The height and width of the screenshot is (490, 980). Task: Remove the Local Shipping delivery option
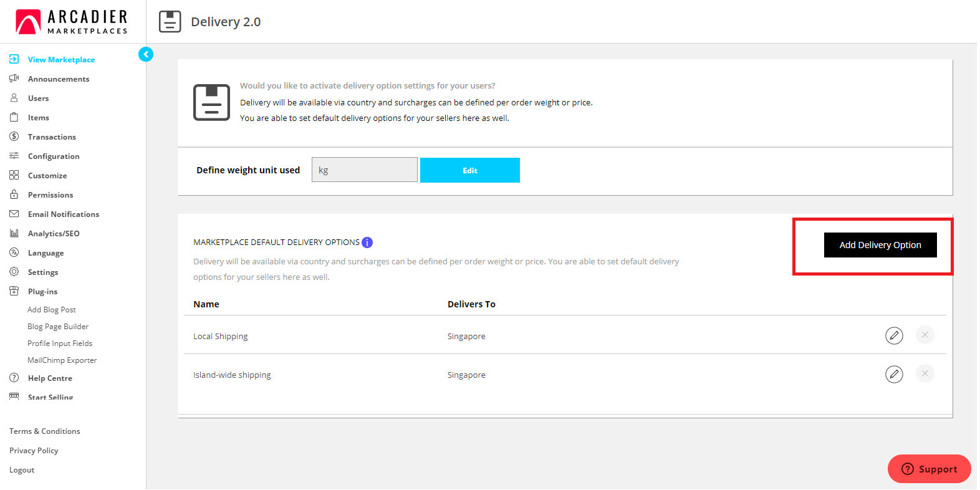[925, 335]
